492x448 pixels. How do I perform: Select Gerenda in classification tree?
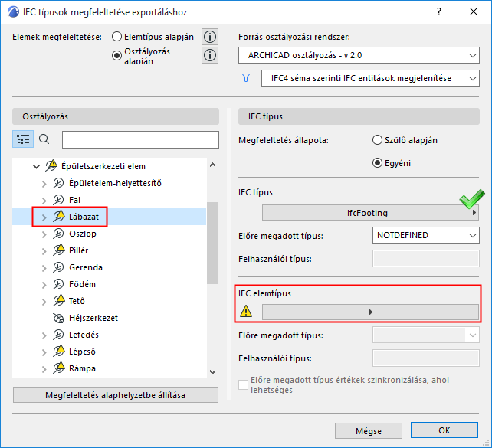85,267
